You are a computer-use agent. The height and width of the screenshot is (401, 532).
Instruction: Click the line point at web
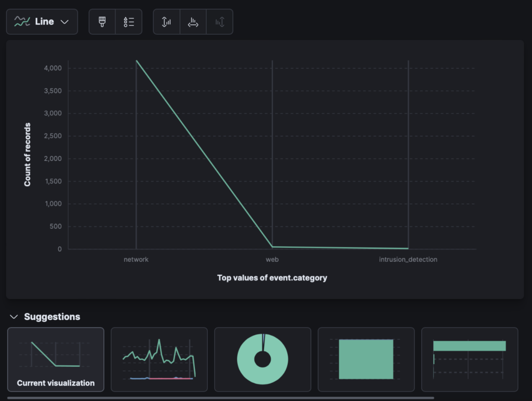click(x=272, y=247)
